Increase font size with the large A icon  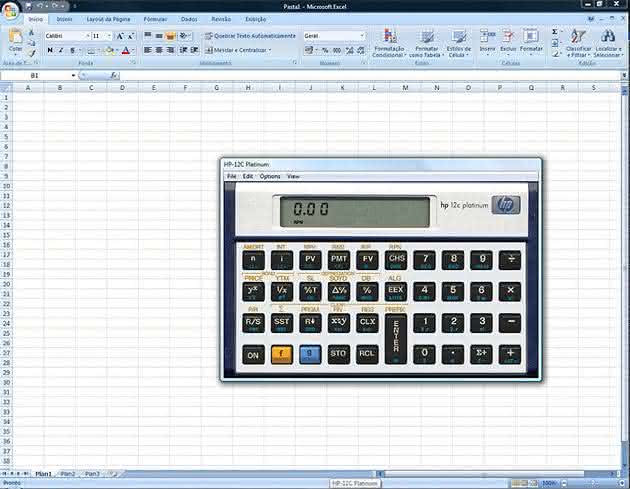coord(120,36)
